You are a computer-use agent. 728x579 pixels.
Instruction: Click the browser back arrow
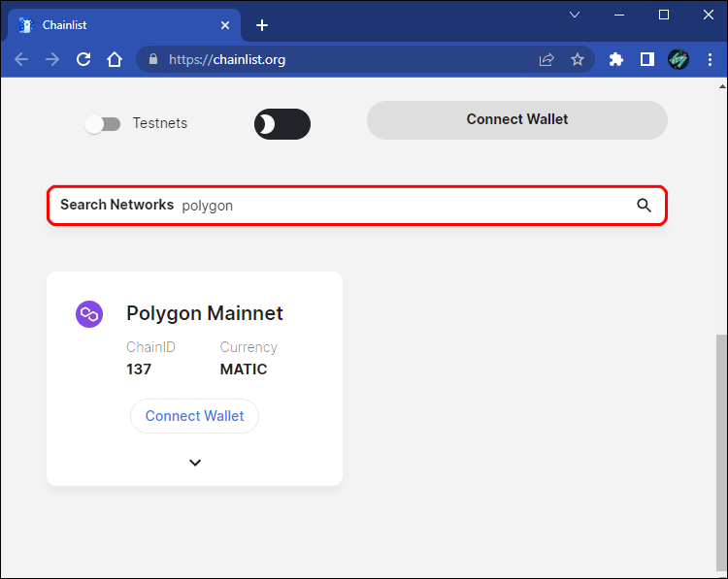click(x=21, y=59)
